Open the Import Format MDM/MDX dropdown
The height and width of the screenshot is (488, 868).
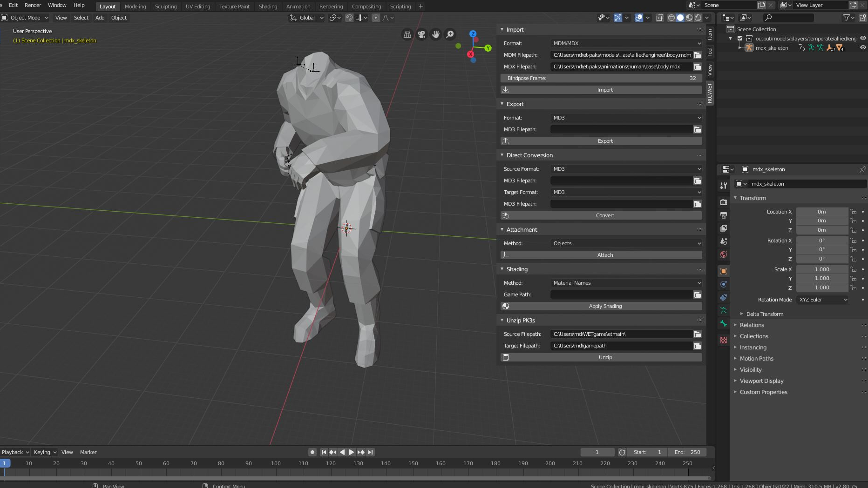626,43
